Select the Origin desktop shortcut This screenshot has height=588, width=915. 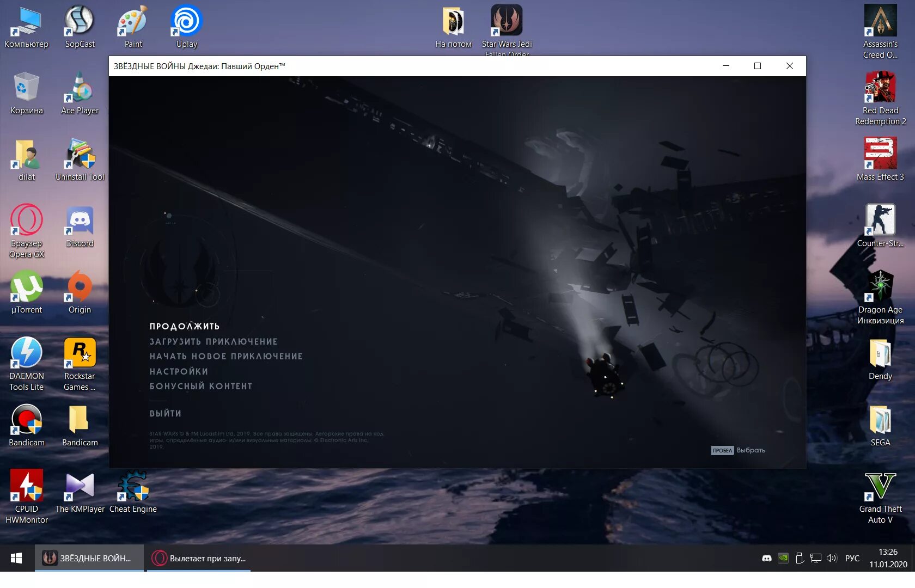80,293
